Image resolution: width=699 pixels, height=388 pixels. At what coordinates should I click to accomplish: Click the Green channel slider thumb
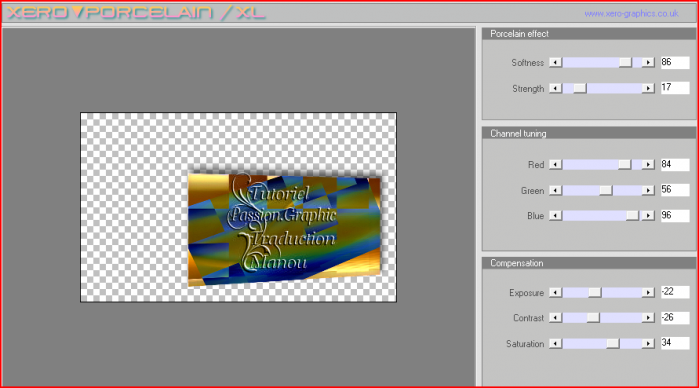(605, 191)
